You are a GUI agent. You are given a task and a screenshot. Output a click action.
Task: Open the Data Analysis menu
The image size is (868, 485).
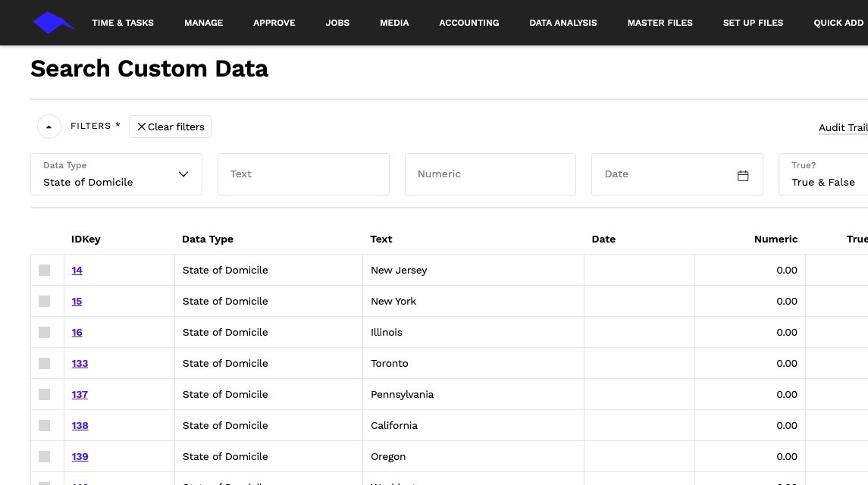pos(563,23)
